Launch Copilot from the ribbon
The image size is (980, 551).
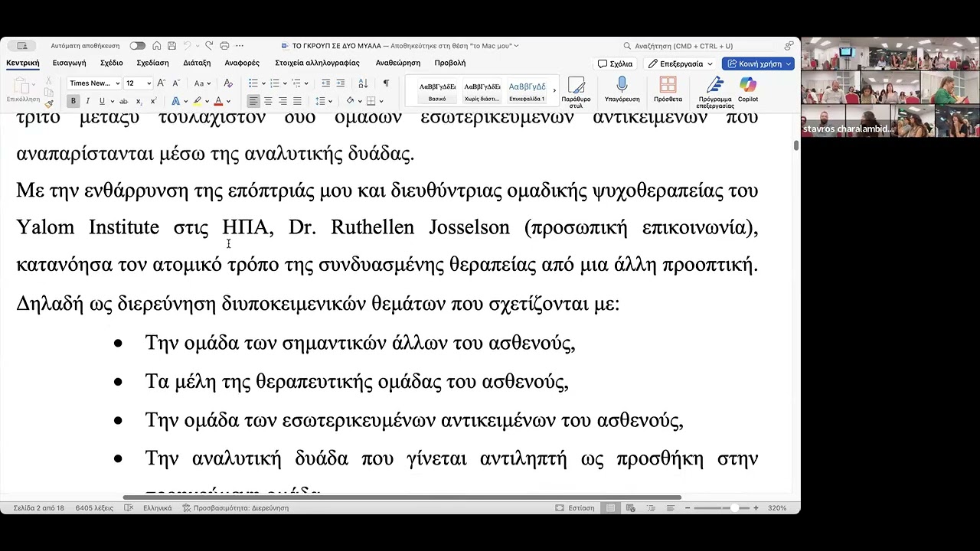[x=748, y=90]
